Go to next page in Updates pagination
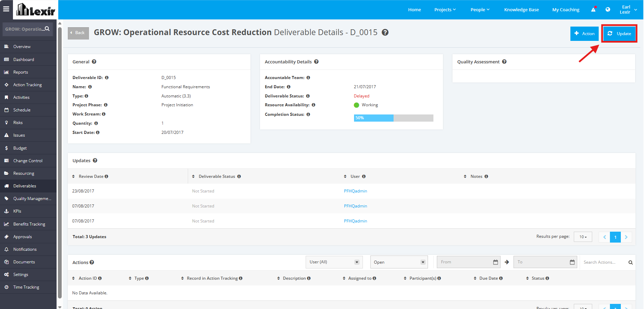 pyautogui.click(x=626, y=237)
